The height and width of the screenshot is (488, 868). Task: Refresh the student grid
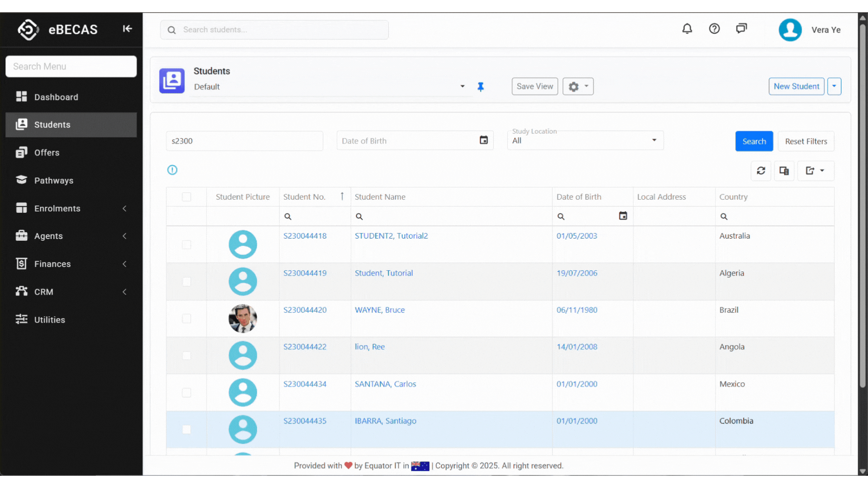tap(761, 171)
